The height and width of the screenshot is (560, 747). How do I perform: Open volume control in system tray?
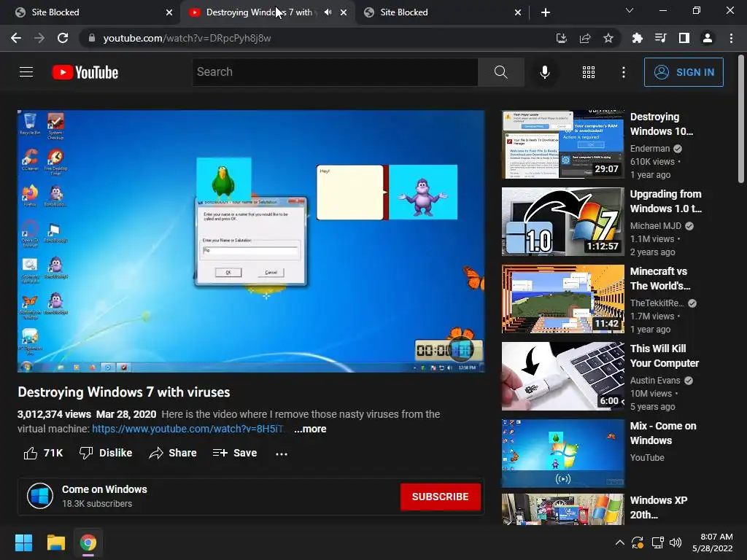click(676, 542)
